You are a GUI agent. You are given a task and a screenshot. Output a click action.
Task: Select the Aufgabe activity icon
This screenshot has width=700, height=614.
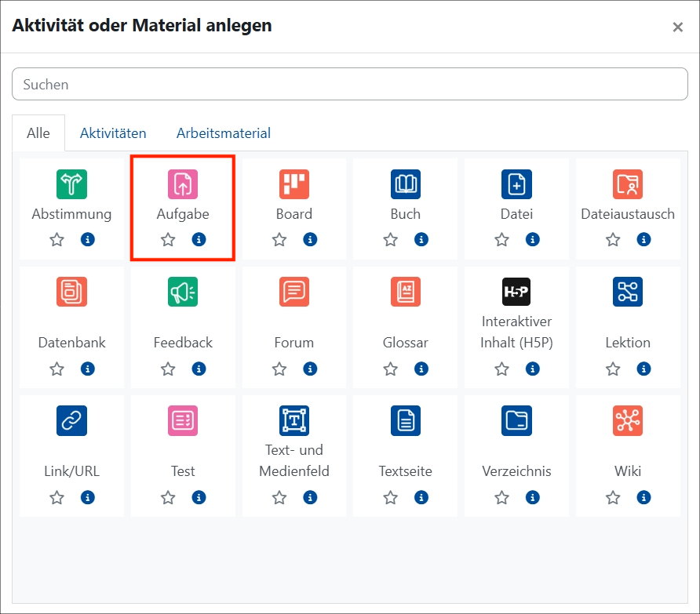(x=182, y=184)
